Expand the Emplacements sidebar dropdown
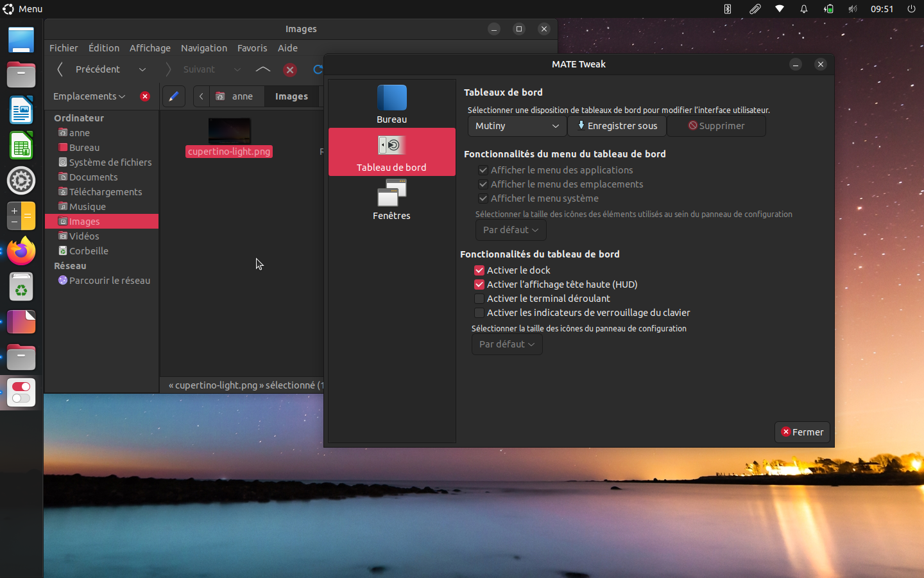 89,96
